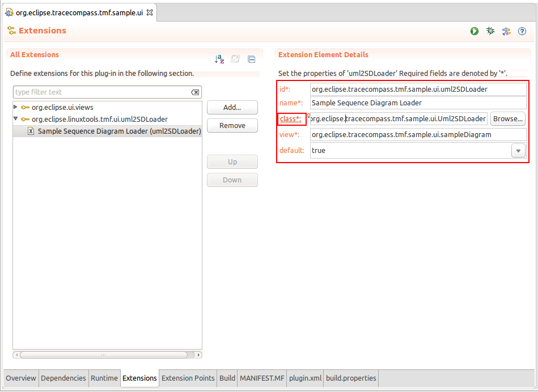Open the Help question mark icon

[522, 31]
